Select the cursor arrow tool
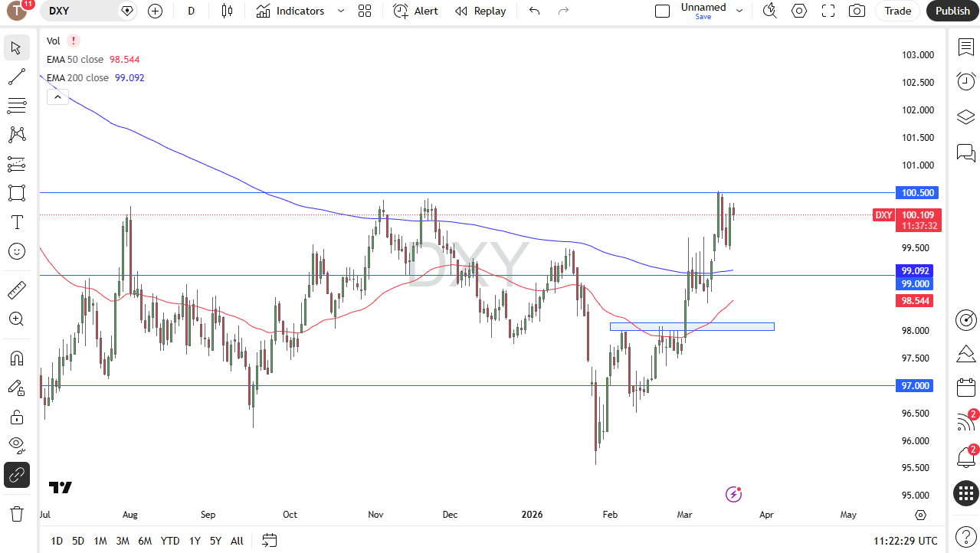This screenshot has width=980, height=553. tap(17, 47)
